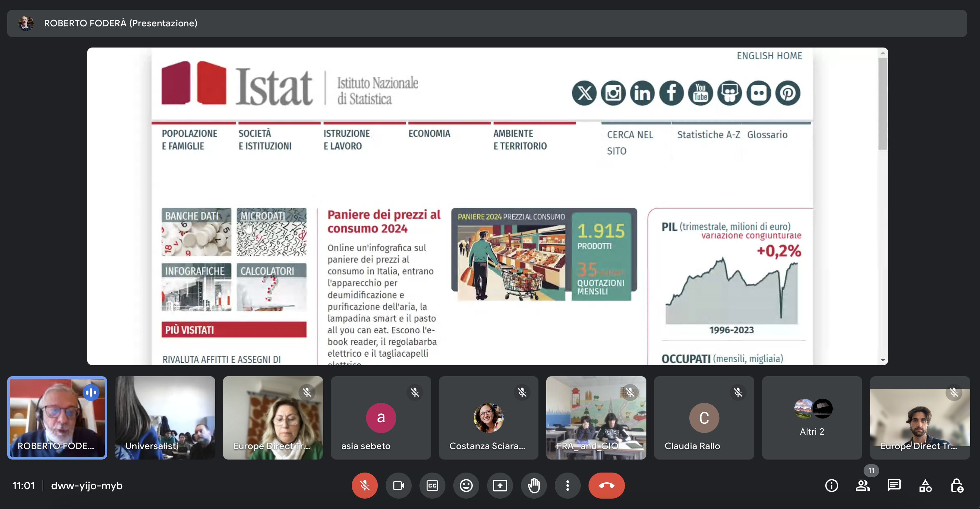Viewport: 980px width, 509px height.
Task: Show the participants list
Action: (863, 485)
